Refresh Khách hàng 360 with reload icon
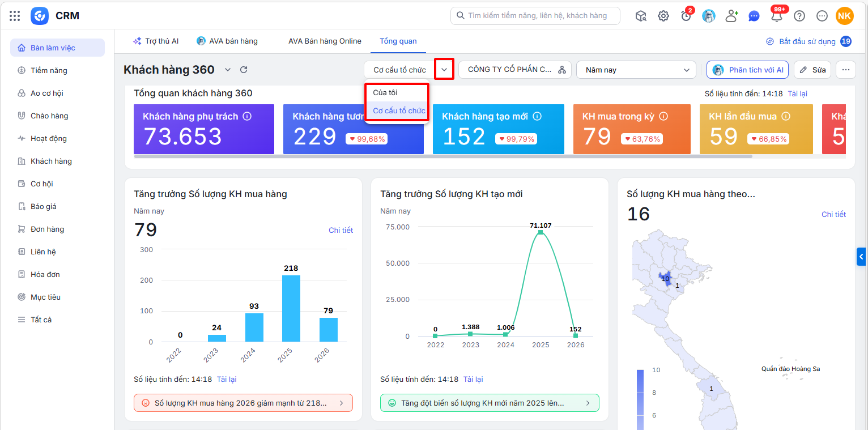The image size is (868, 430). [x=244, y=70]
